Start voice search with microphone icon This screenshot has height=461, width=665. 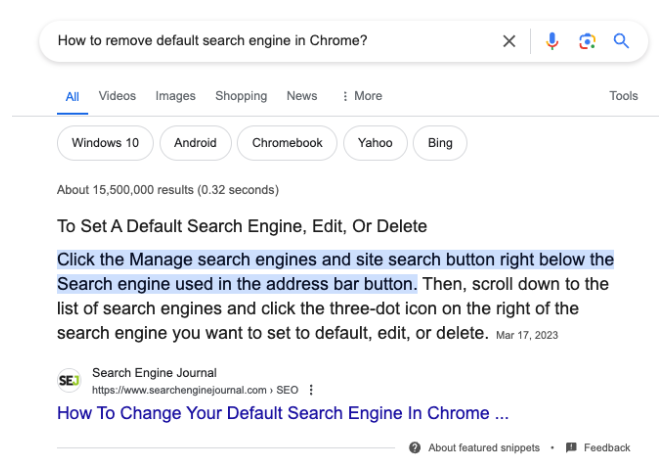click(552, 41)
